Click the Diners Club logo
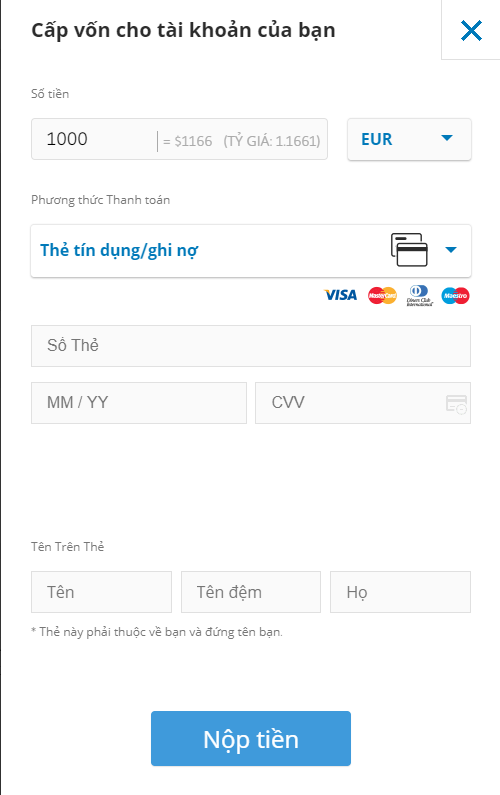Image resolution: width=500 pixels, height=795 pixels. tap(419, 296)
